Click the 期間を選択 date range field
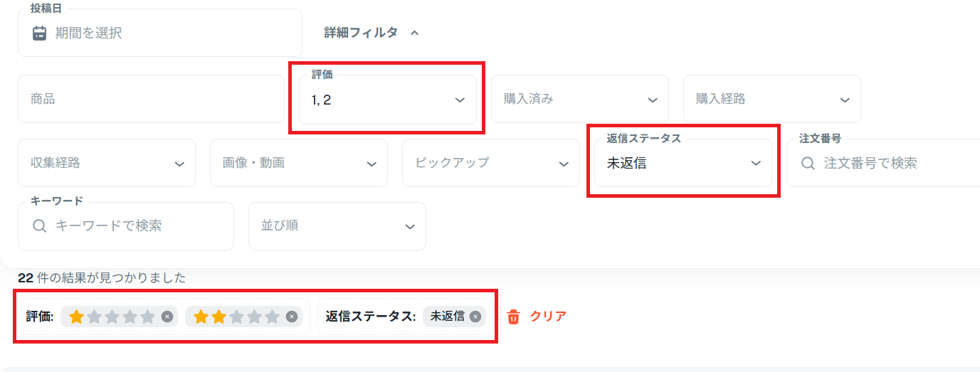The image size is (980, 372). pos(160,33)
